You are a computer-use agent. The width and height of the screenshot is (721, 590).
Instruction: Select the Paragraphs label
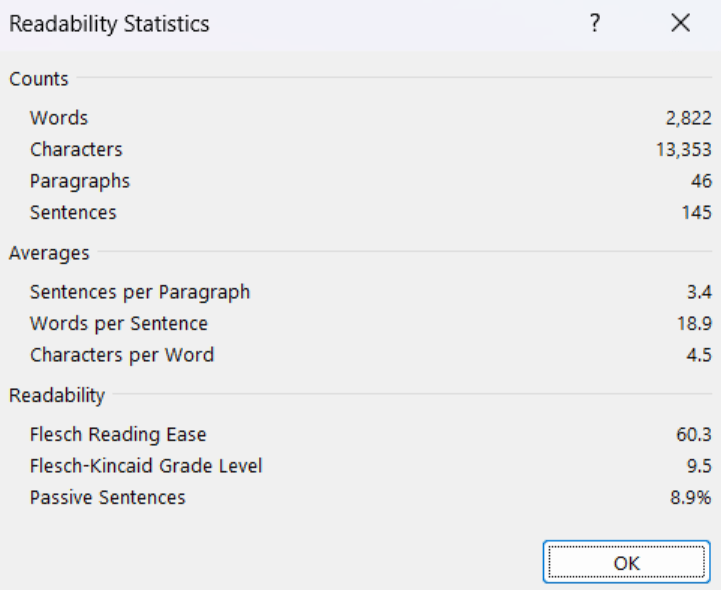point(80,181)
